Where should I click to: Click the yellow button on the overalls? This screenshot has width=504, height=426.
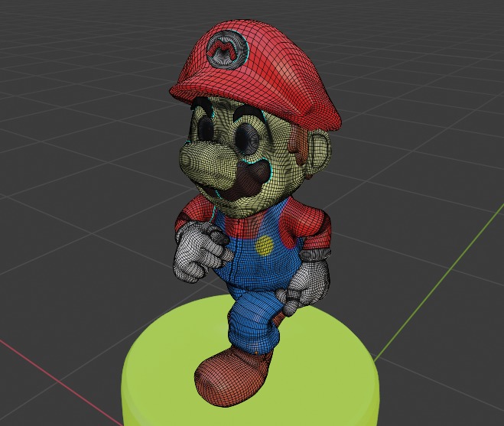pyautogui.click(x=264, y=246)
